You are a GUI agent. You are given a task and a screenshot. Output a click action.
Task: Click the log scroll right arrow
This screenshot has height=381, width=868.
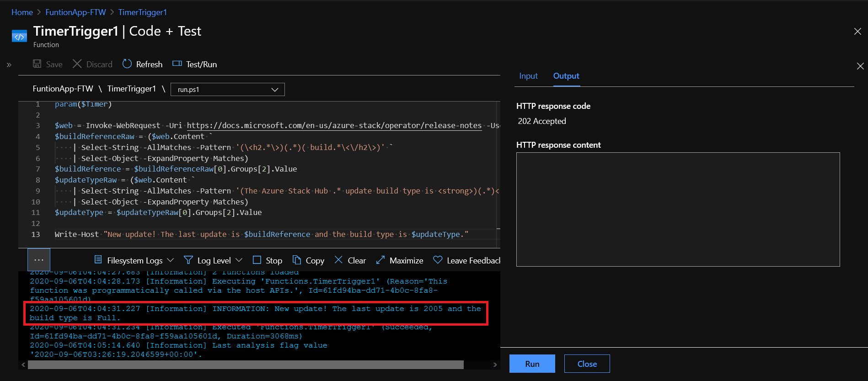[495, 365]
